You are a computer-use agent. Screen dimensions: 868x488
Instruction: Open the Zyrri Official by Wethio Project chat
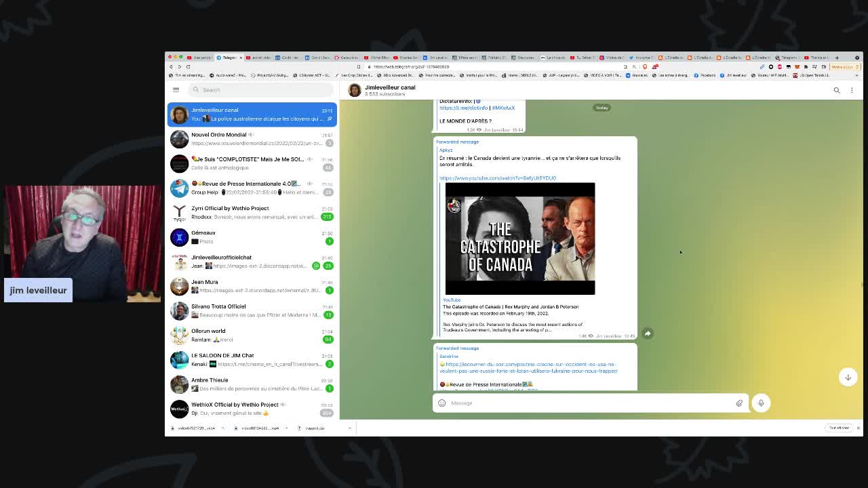pos(252,212)
